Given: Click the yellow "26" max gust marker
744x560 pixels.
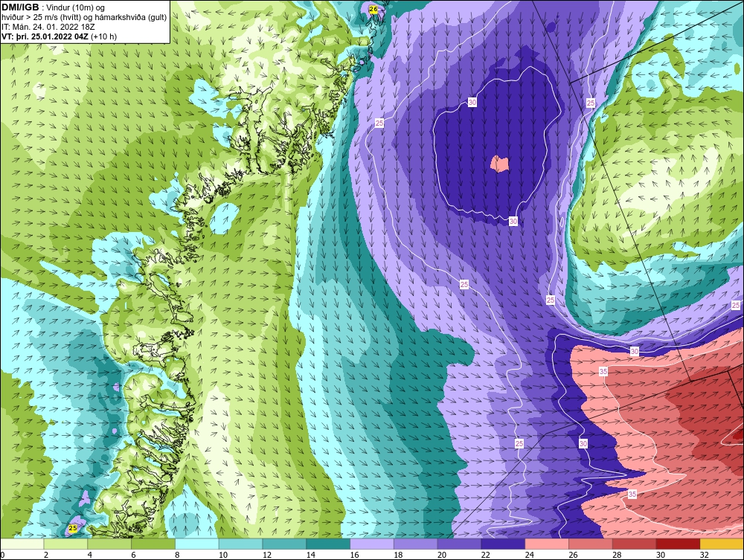Looking at the screenshot, I should (373, 9).
